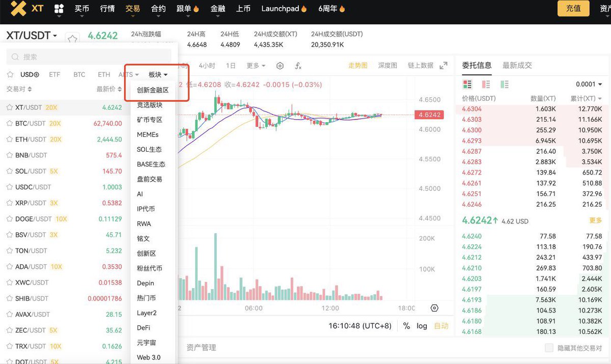611x364 pixels.
Task: Click chart axis settings hexagon at bottom right
Action: click(434, 308)
